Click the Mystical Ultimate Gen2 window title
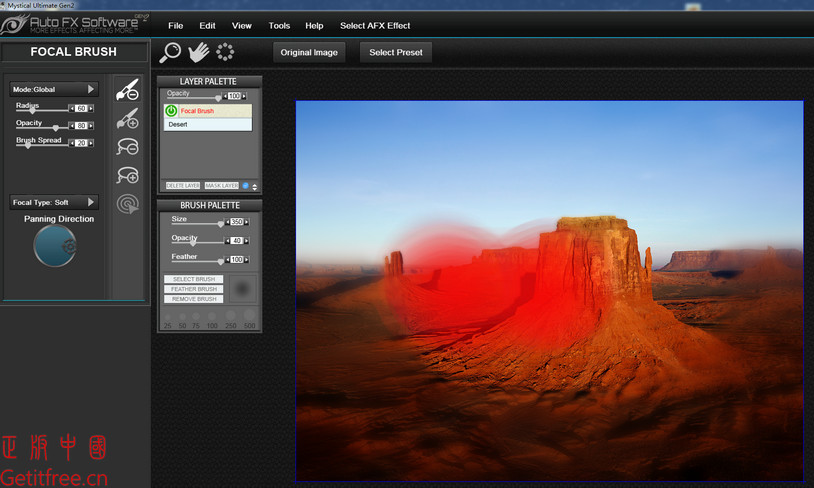The width and height of the screenshot is (814, 488). click(40, 5)
